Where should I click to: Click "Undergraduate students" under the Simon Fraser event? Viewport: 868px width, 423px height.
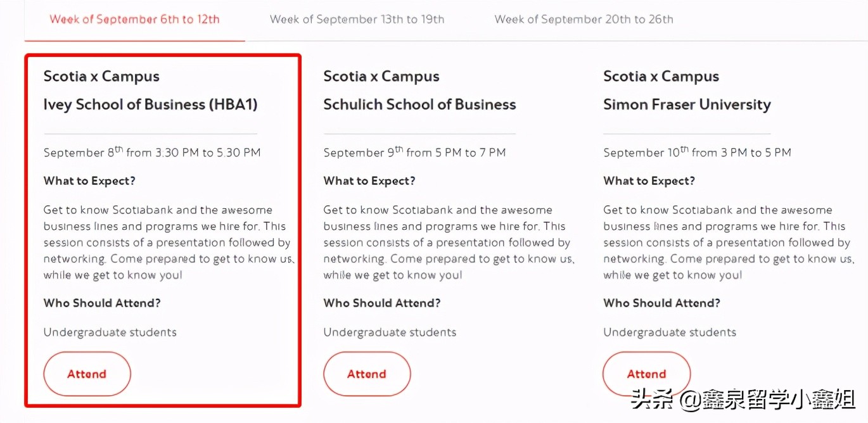tap(670, 332)
